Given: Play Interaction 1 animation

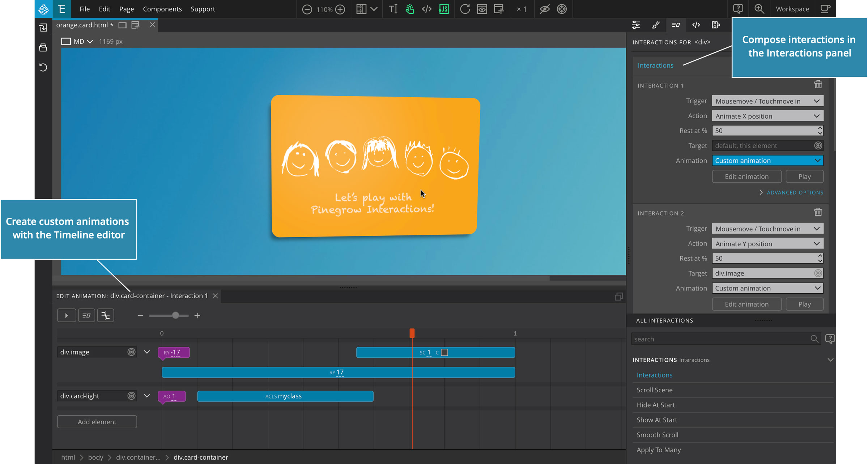Looking at the screenshot, I should pyautogui.click(x=804, y=176).
